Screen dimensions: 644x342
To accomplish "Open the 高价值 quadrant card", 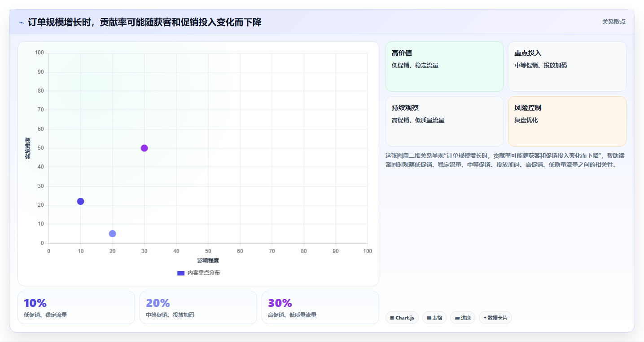I will click(x=444, y=67).
